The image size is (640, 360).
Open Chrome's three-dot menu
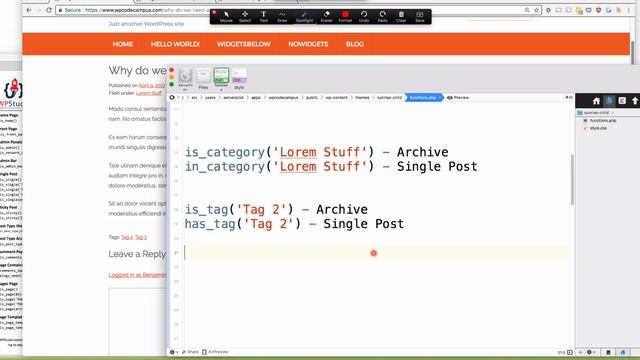tap(629, 10)
